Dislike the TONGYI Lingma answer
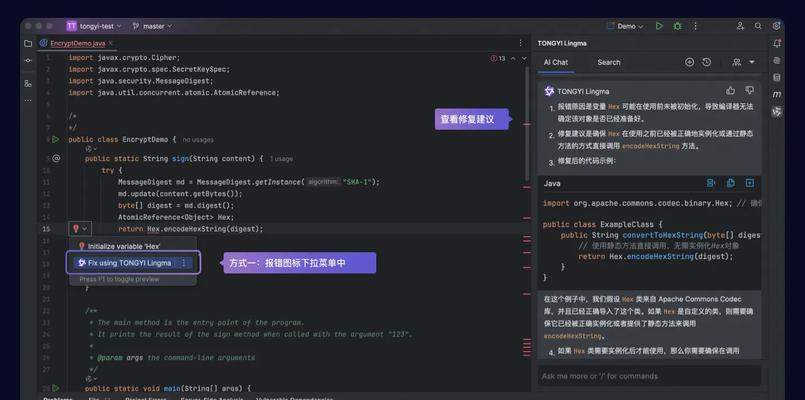The width and height of the screenshot is (805, 400). pos(750,90)
